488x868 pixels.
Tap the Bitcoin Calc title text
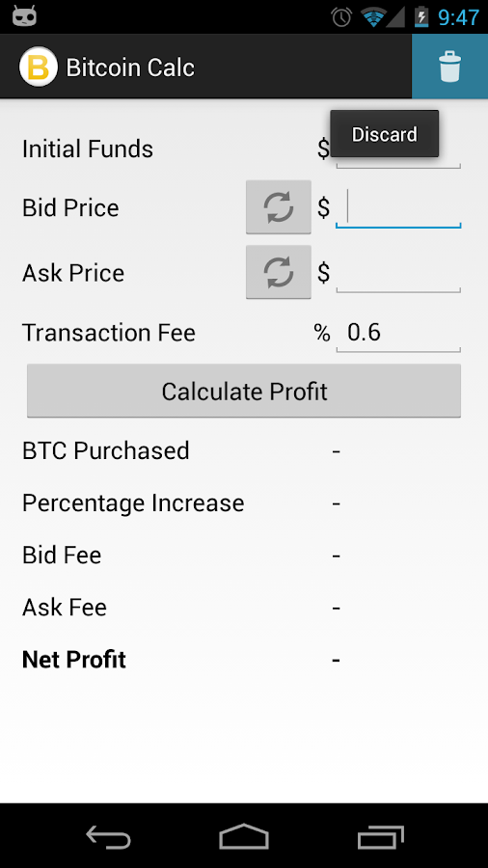(130, 68)
